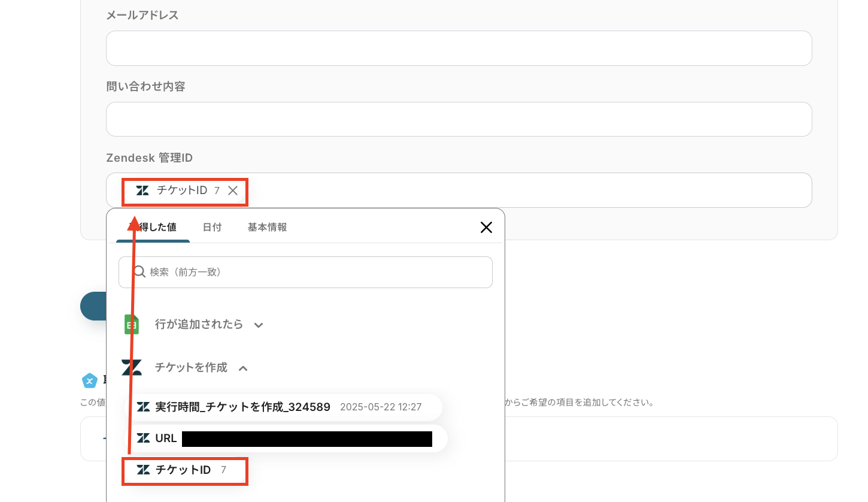Select the 取得した値 tab
This screenshot has width=868, height=502.
(x=153, y=228)
